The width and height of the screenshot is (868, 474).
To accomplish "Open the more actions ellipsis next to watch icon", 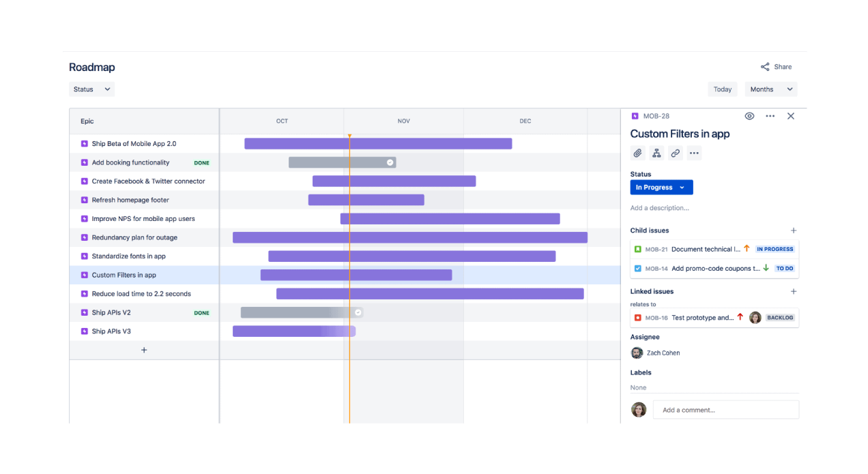I will pyautogui.click(x=770, y=116).
